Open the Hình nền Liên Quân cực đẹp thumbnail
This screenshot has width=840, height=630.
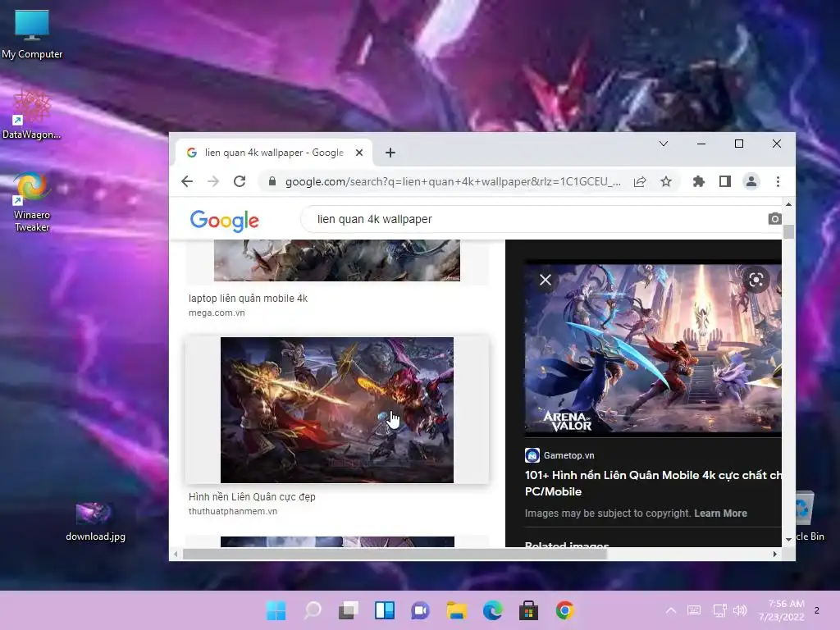click(x=337, y=410)
